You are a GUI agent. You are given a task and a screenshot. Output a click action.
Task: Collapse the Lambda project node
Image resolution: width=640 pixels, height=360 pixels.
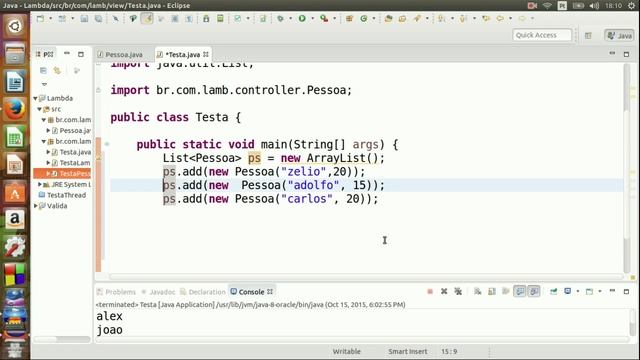click(x=36, y=98)
